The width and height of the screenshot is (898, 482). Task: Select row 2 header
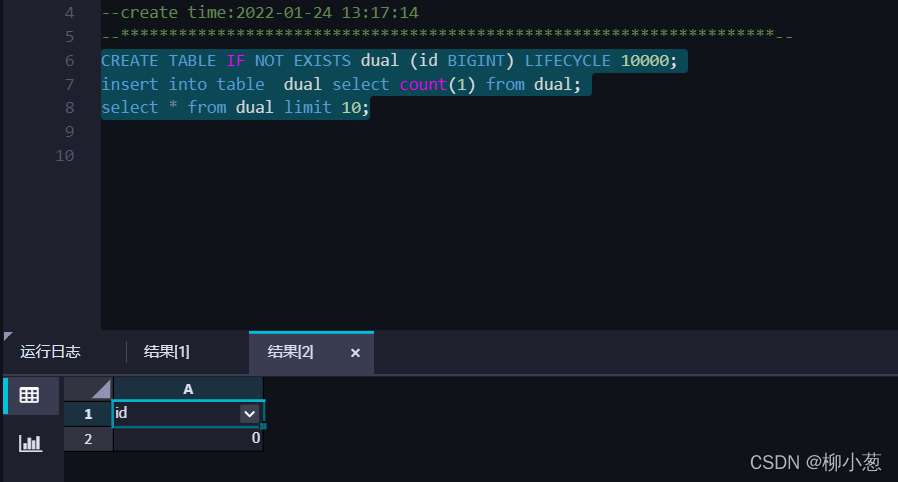88,439
